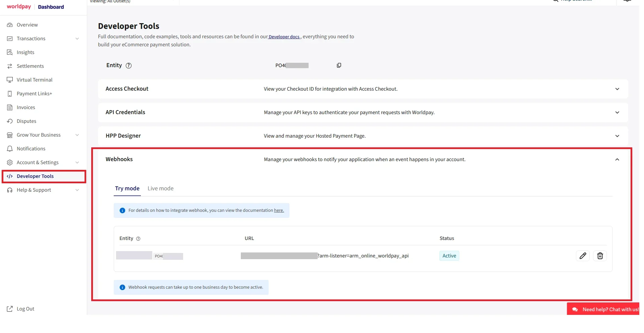Click the Active status badge
The width and height of the screenshot is (644, 333).
pos(449,256)
